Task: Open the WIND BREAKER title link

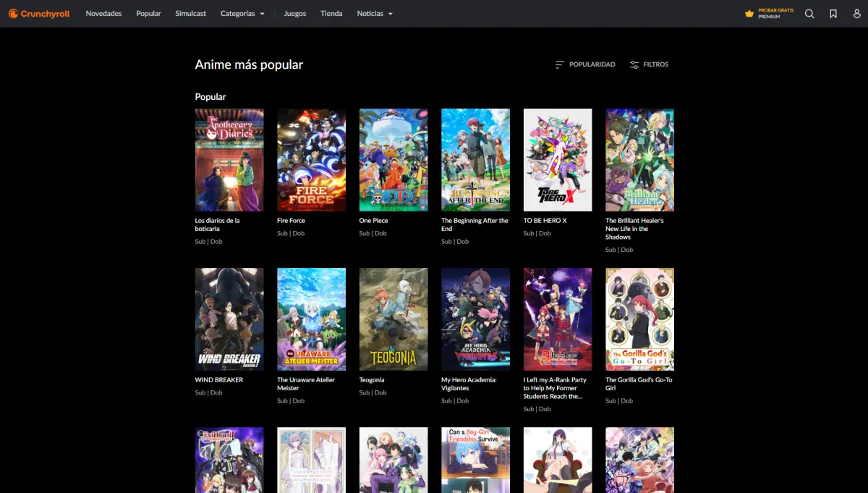Action: click(218, 380)
